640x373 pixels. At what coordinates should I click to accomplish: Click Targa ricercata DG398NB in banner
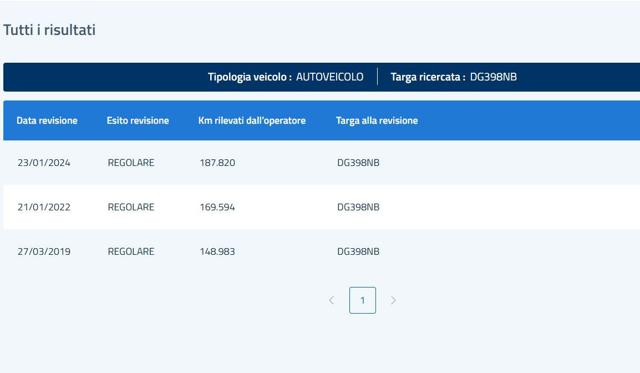[453, 77]
